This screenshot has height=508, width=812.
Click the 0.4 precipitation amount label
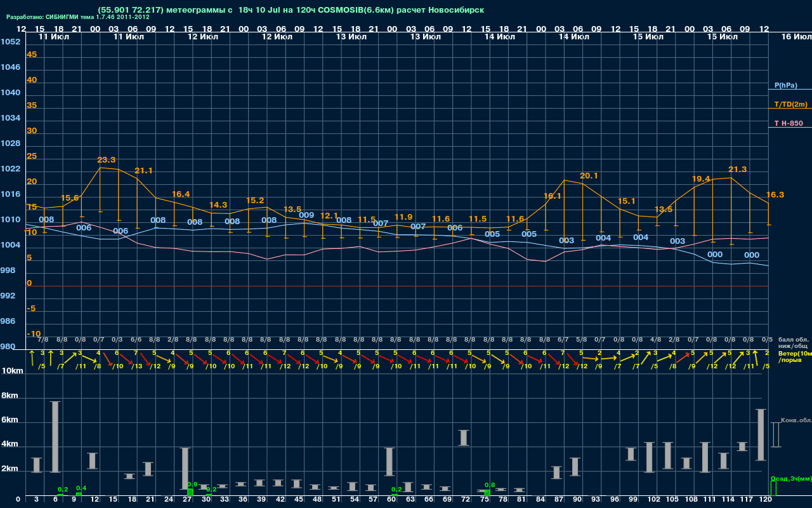point(81,488)
